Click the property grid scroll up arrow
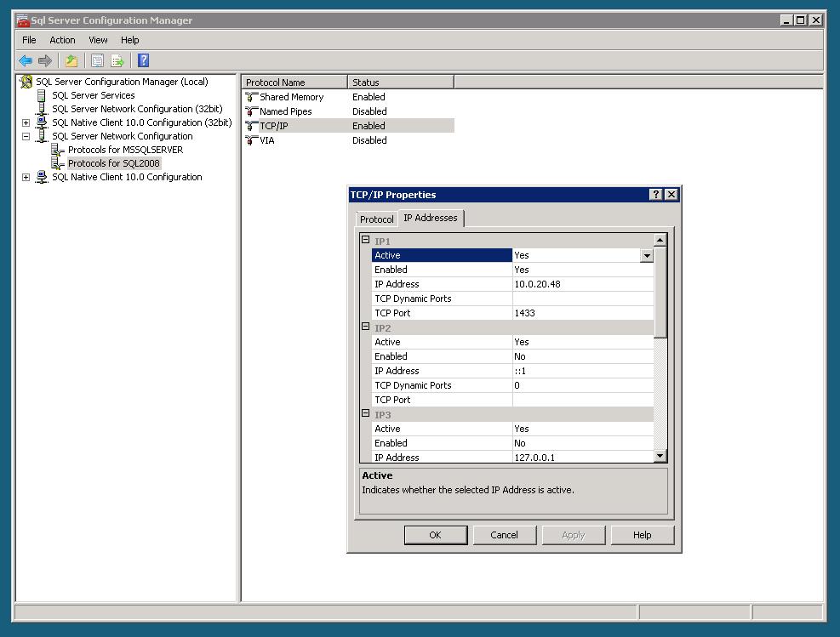Image resolution: width=840 pixels, height=637 pixels. point(660,240)
